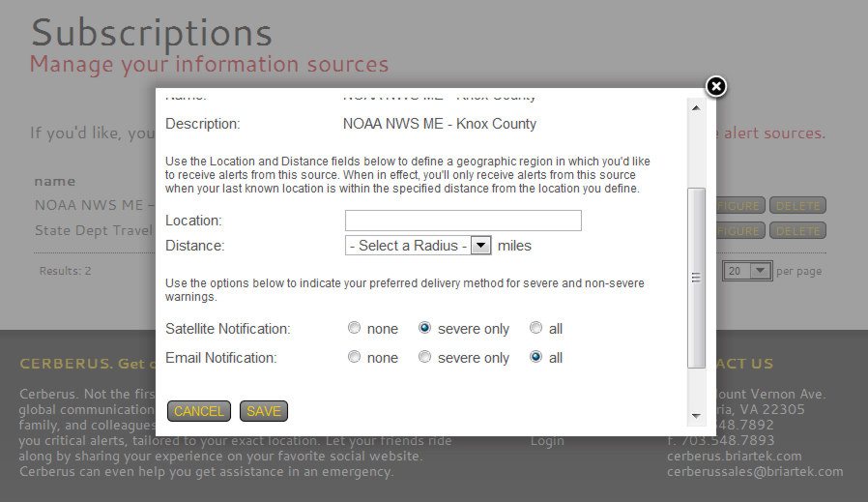Close the dialog with the X icon
Screen dimensions: 868x502
click(716, 86)
